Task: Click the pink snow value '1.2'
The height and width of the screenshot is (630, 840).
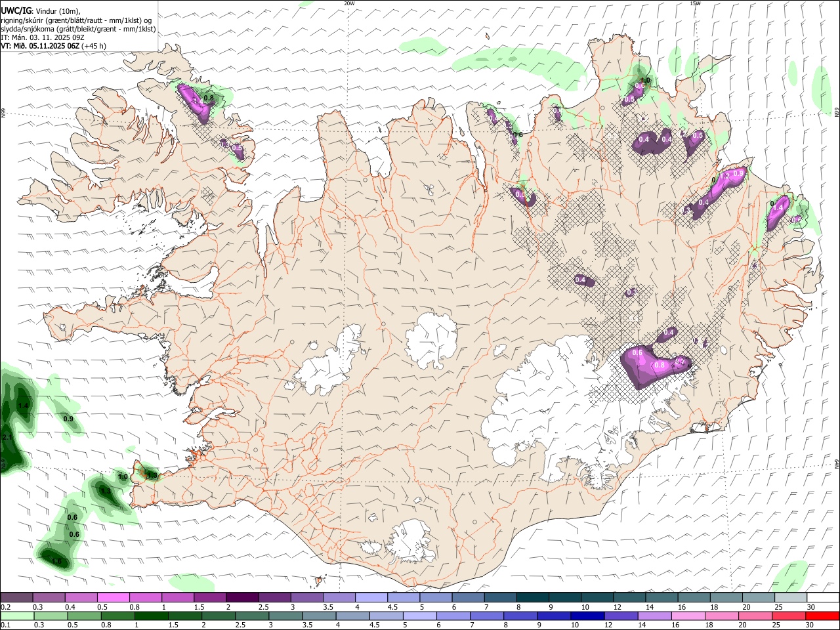Action: pos(724,176)
